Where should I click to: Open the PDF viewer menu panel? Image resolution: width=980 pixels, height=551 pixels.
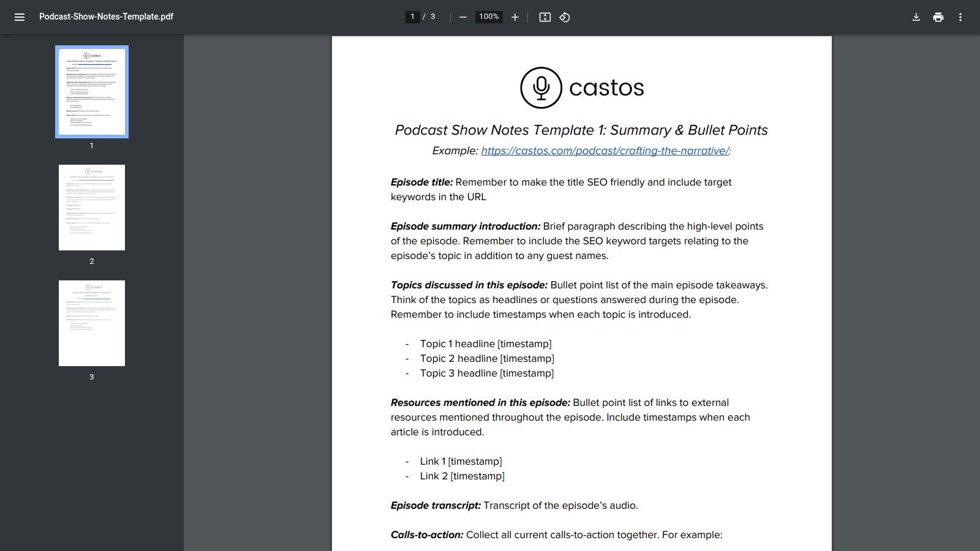(x=20, y=17)
